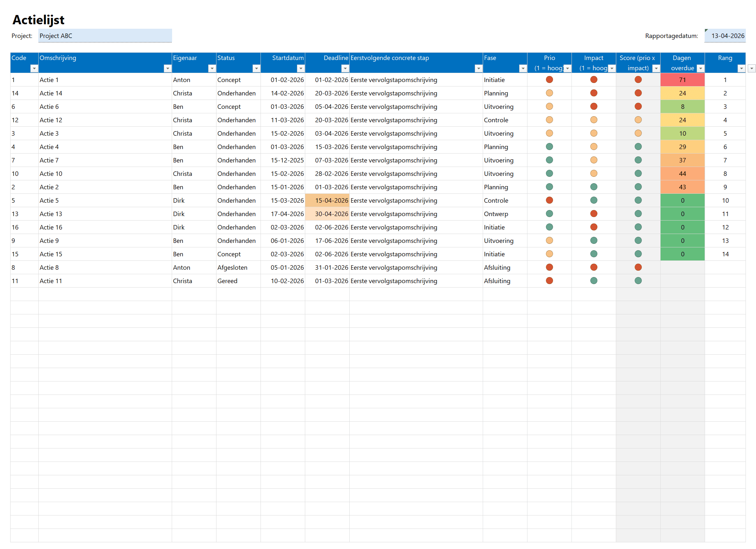Viewport: 756px width, 549px height.
Task: Click the red Prio indicator for Actie 1
Action: [x=549, y=80]
